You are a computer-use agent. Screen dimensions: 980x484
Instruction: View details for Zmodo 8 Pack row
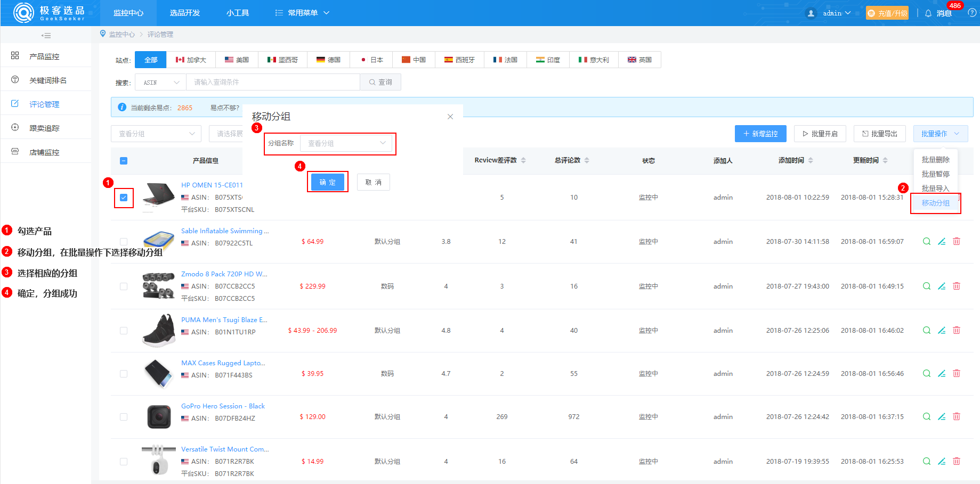(927, 286)
